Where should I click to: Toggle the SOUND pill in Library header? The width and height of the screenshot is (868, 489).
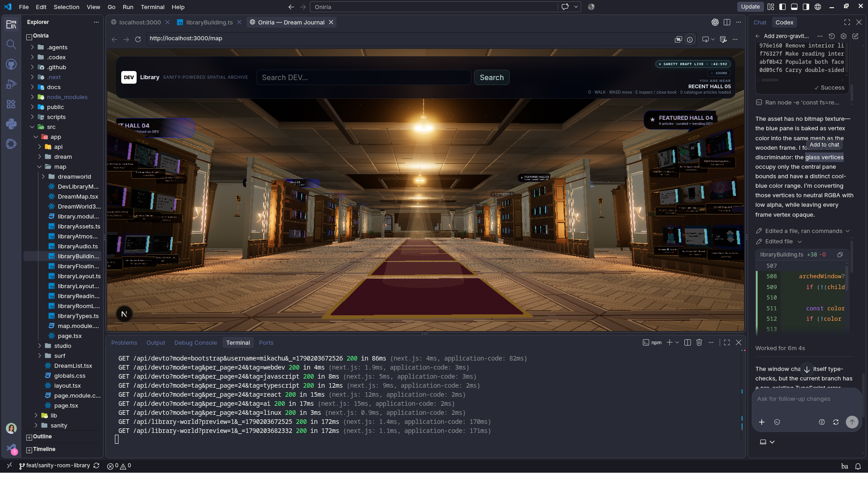tap(719, 73)
